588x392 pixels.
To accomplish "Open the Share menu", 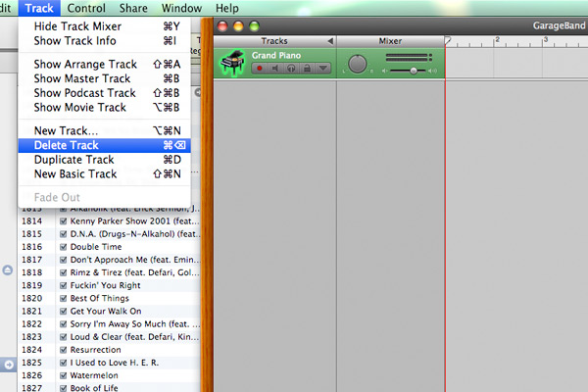I will click(133, 8).
